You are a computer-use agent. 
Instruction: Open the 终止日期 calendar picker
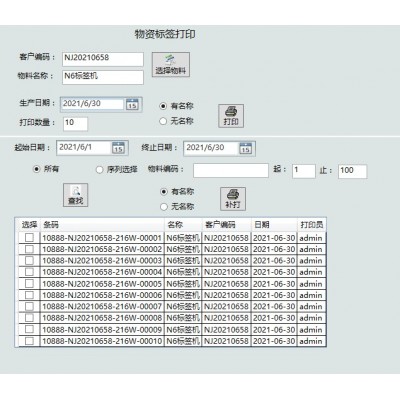246,149
